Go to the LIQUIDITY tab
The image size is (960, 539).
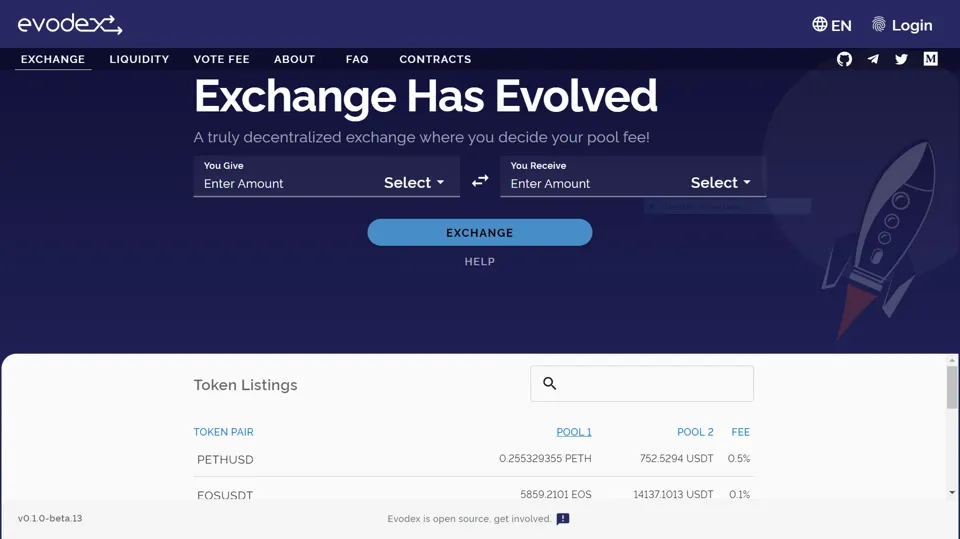tap(139, 59)
